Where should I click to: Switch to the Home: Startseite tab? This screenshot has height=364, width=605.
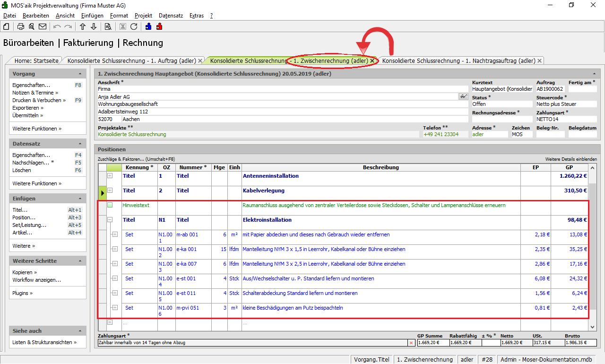(x=36, y=61)
